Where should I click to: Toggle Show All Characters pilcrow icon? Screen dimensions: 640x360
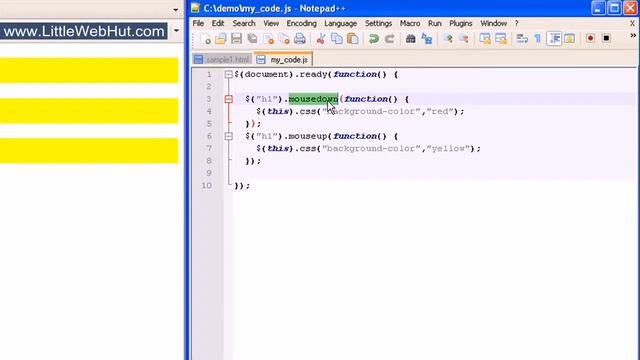pyautogui.click(x=538, y=39)
